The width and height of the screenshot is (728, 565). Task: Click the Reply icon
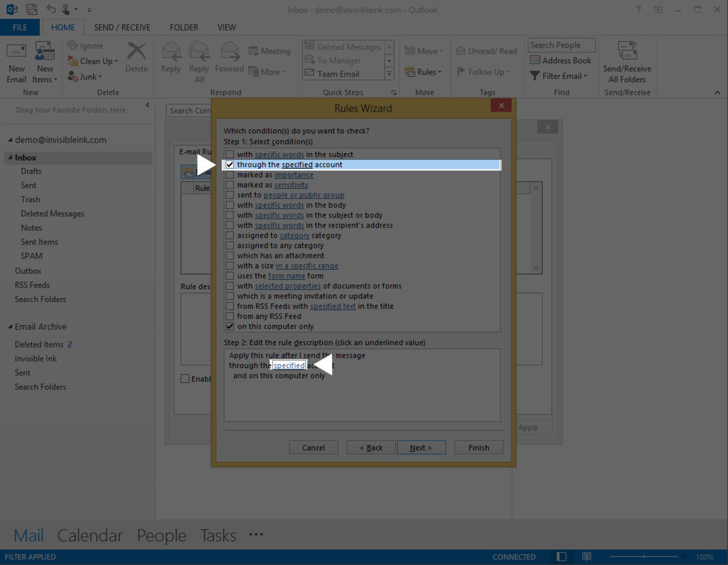(x=171, y=51)
